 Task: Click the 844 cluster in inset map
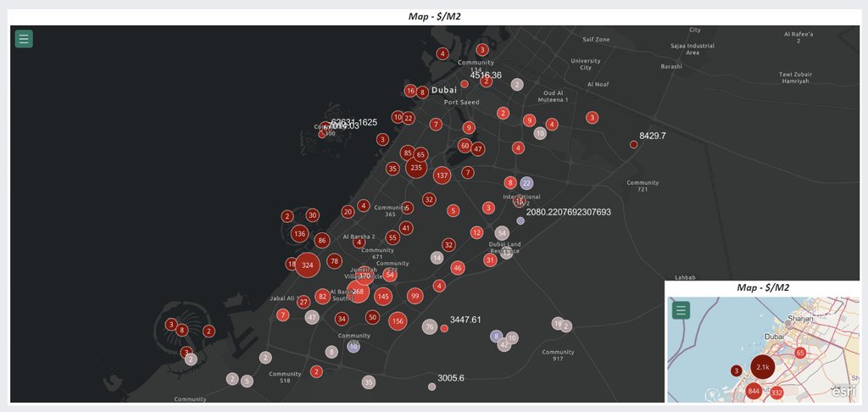[x=754, y=392]
